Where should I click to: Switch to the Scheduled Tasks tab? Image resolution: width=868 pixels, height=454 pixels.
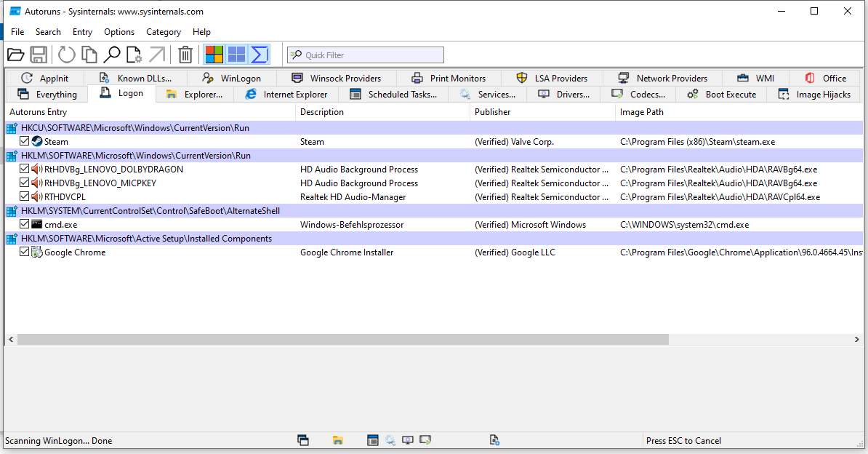click(393, 95)
